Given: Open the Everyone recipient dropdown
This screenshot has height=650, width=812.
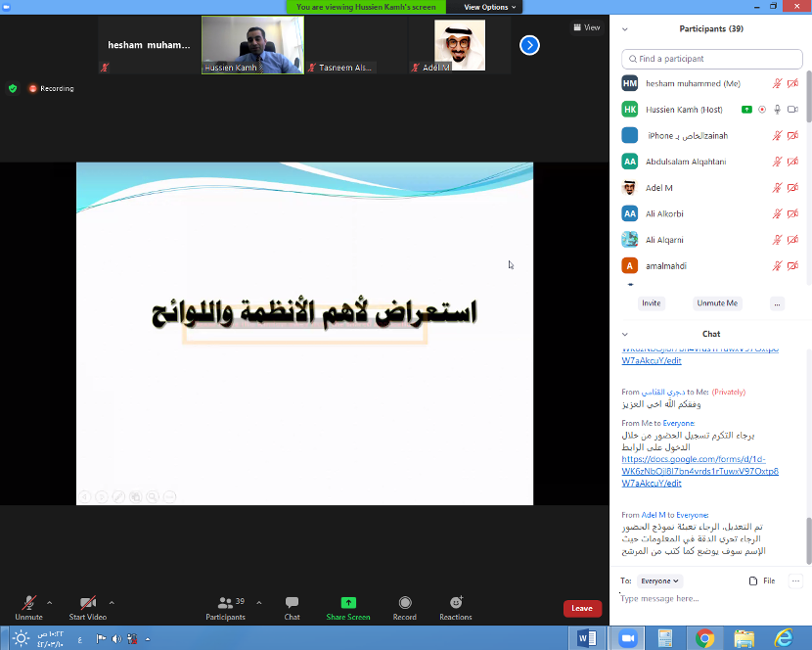Looking at the screenshot, I should pos(660,580).
